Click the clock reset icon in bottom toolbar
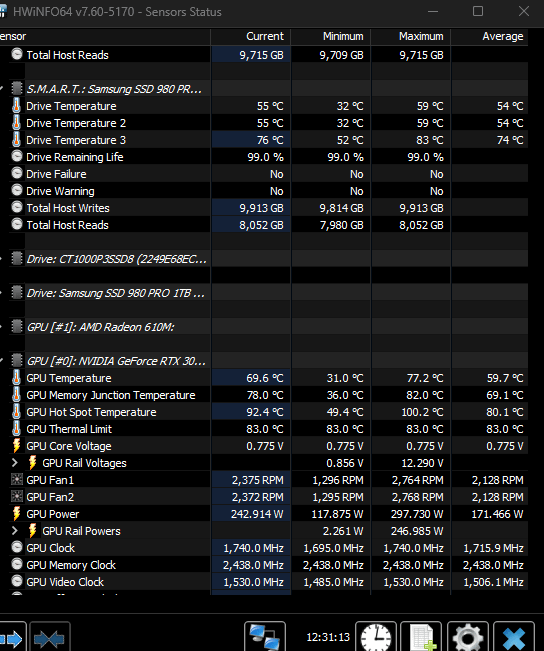The width and height of the screenshot is (544, 651). click(376, 636)
